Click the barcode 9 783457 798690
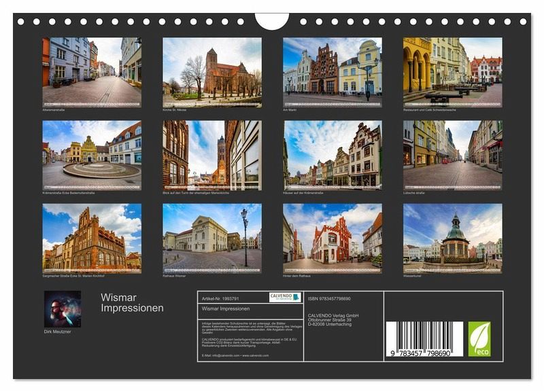The image size is (544, 392). tap(424, 339)
